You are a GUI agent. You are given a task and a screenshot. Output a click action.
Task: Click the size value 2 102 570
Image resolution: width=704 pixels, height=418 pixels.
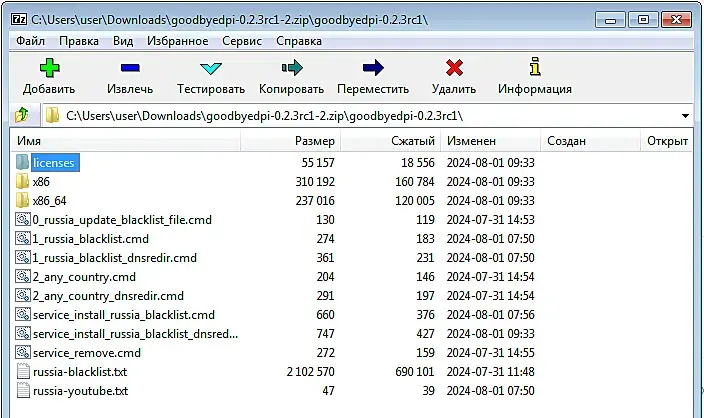coord(311,372)
